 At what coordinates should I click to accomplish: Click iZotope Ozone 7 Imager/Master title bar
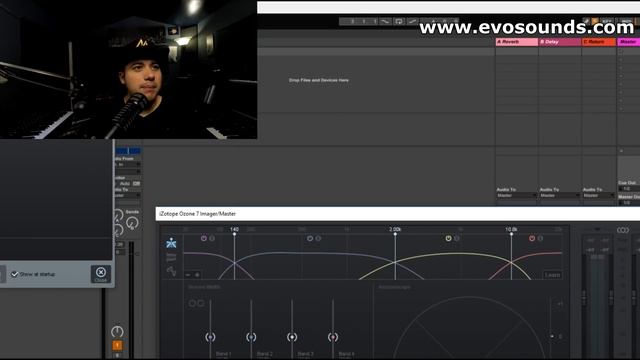click(x=398, y=214)
